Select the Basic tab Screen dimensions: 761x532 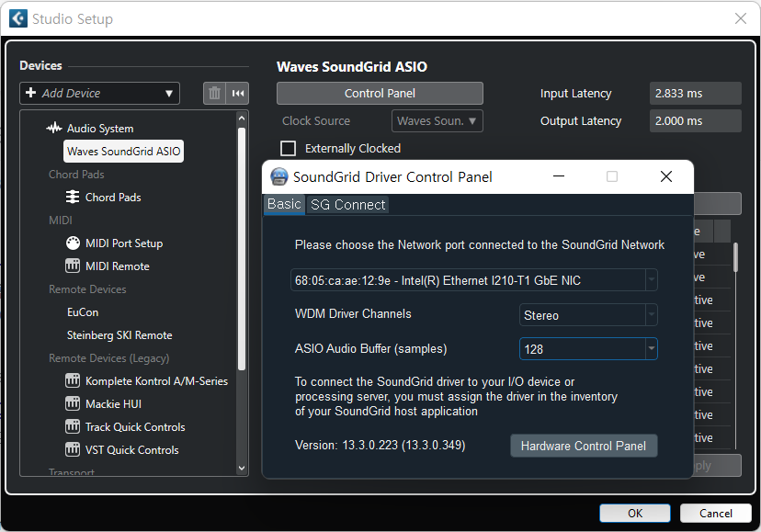[284, 204]
